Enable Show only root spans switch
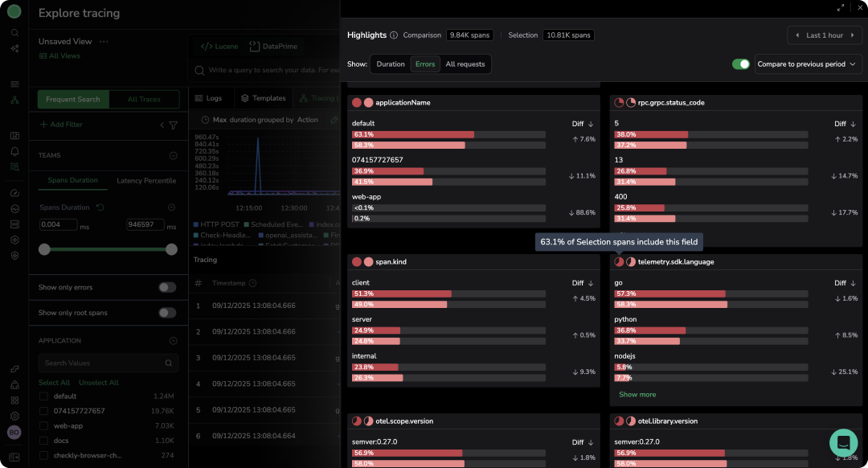The image size is (868, 468). (x=167, y=313)
